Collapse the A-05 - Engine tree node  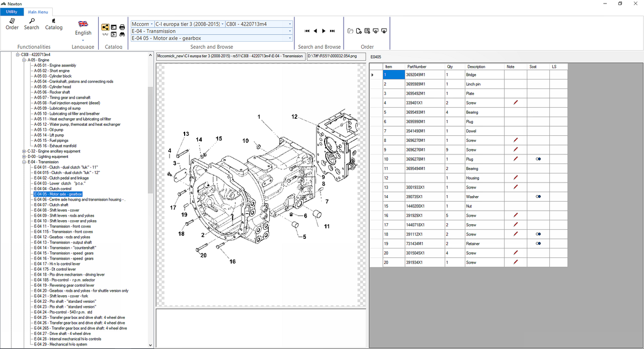24,60
